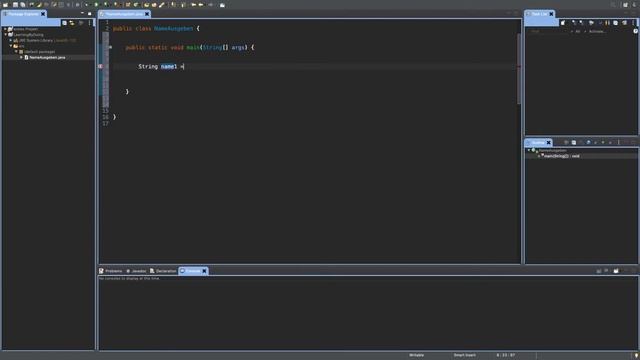Open the Outline view menu dots

(618, 142)
